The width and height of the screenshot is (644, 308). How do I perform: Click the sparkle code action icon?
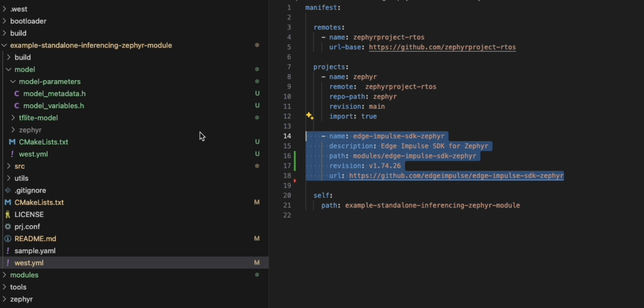tap(310, 116)
